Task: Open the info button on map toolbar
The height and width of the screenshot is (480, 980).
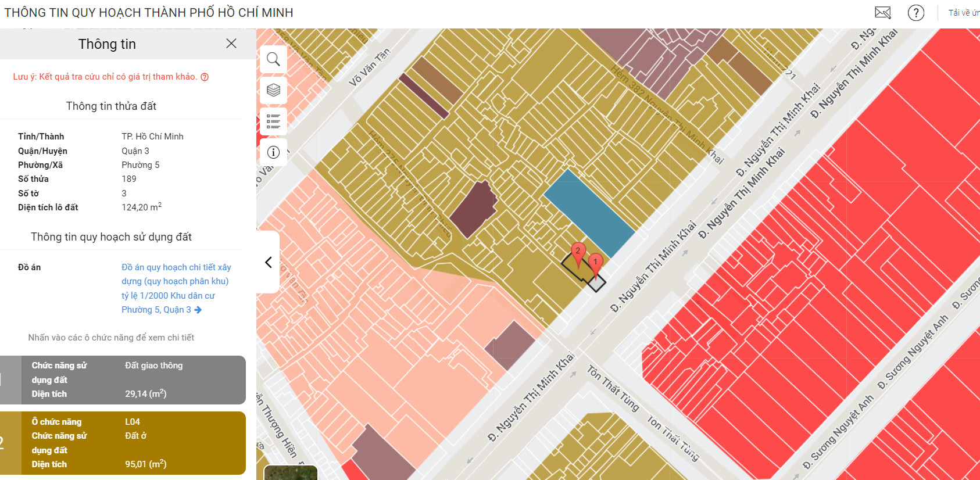Action: 273,152
